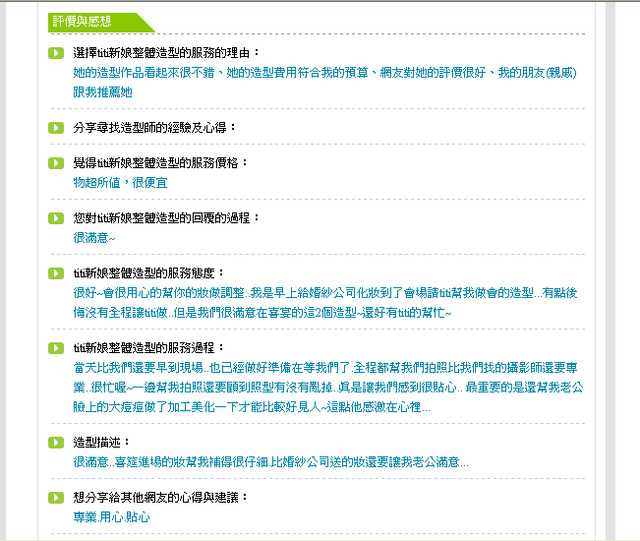Image resolution: width=640 pixels, height=541 pixels.
Task: Click the vertical scrollbar track at right
Action: point(610,270)
